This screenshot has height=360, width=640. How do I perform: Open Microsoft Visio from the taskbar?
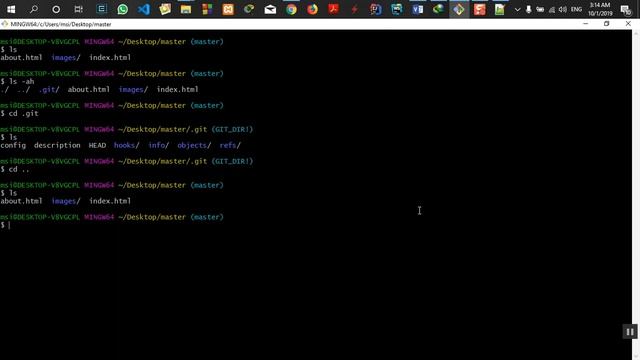click(x=418, y=9)
